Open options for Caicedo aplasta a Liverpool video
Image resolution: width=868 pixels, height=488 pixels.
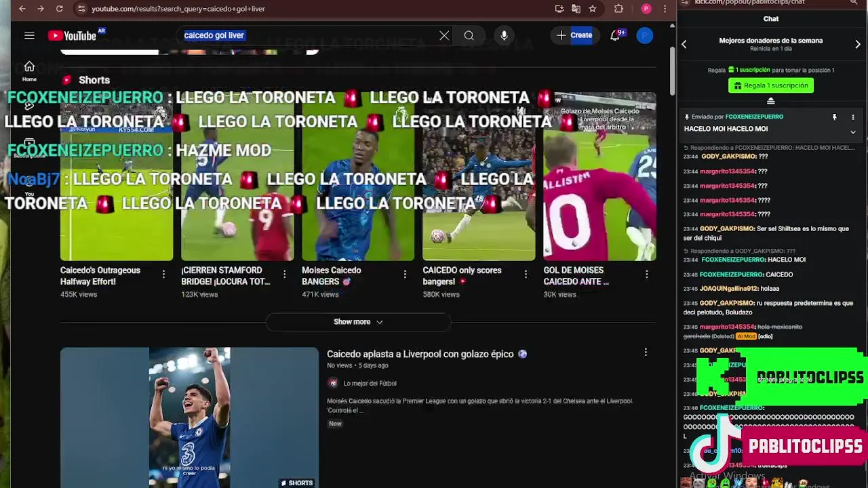646,352
